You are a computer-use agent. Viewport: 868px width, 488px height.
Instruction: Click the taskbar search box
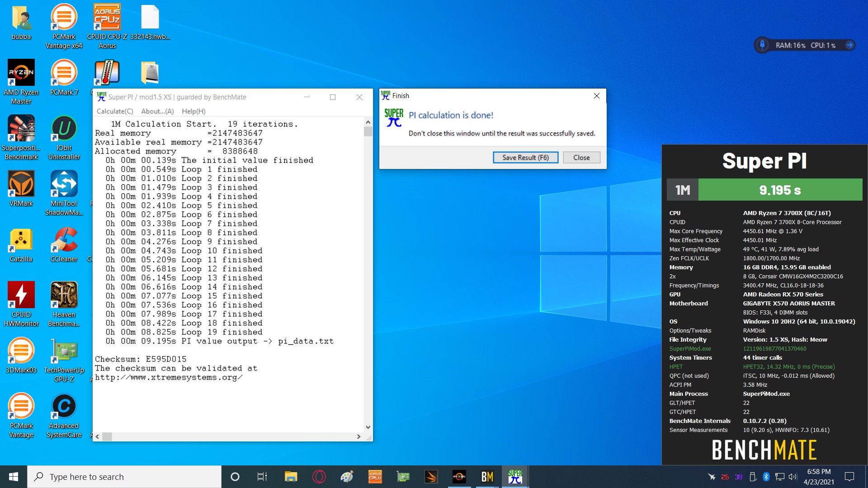124,477
